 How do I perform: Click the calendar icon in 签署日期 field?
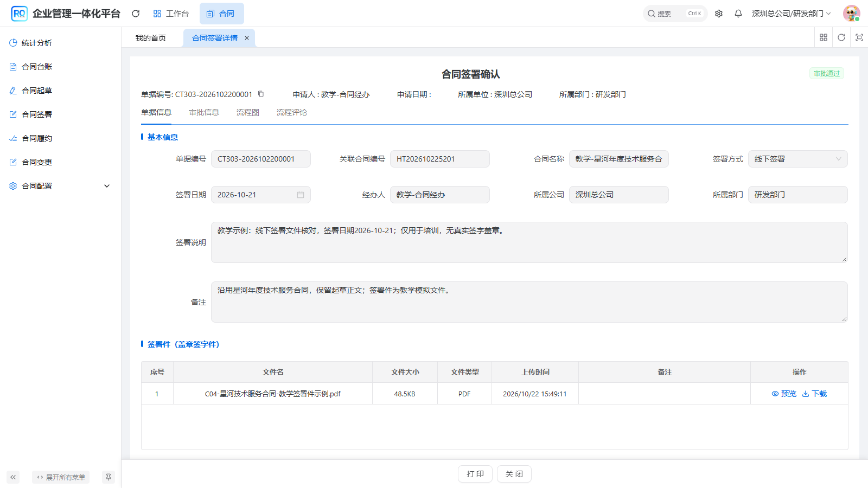click(x=301, y=195)
